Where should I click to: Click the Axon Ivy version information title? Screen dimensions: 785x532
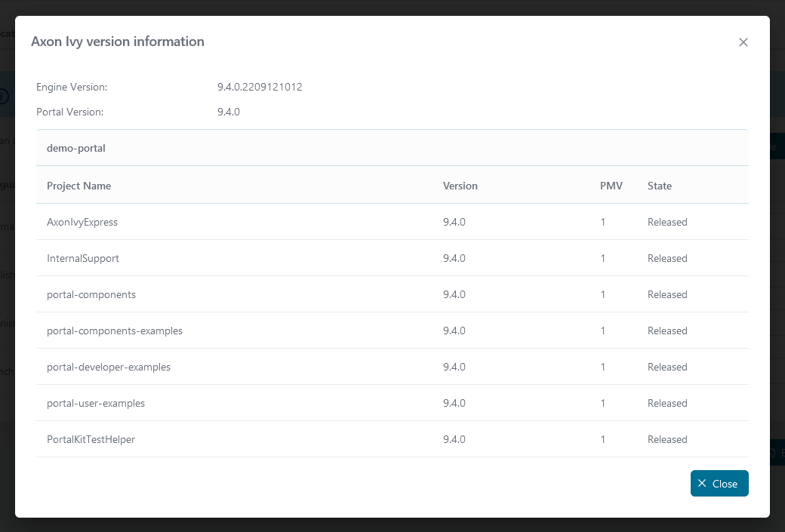coord(118,42)
